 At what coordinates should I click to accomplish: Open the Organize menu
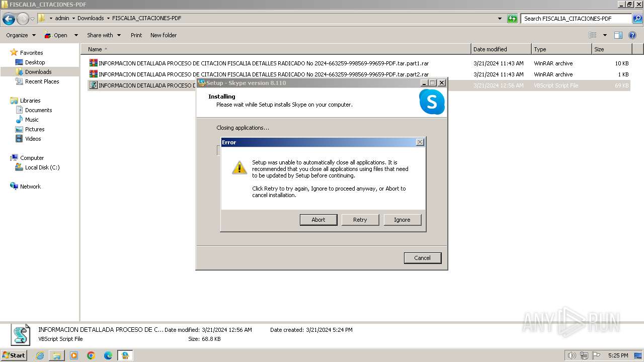click(x=21, y=35)
